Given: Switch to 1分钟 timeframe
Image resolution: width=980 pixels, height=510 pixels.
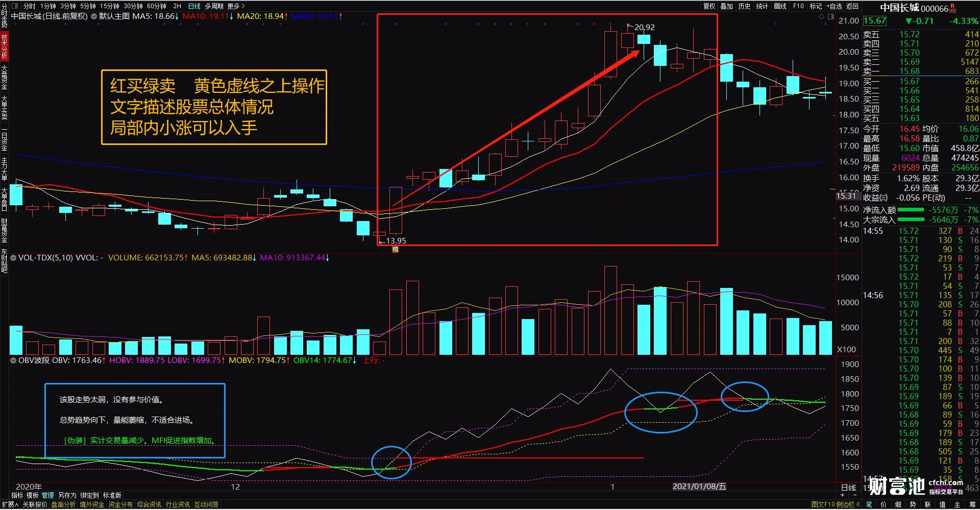Looking at the screenshot, I should click(48, 6).
